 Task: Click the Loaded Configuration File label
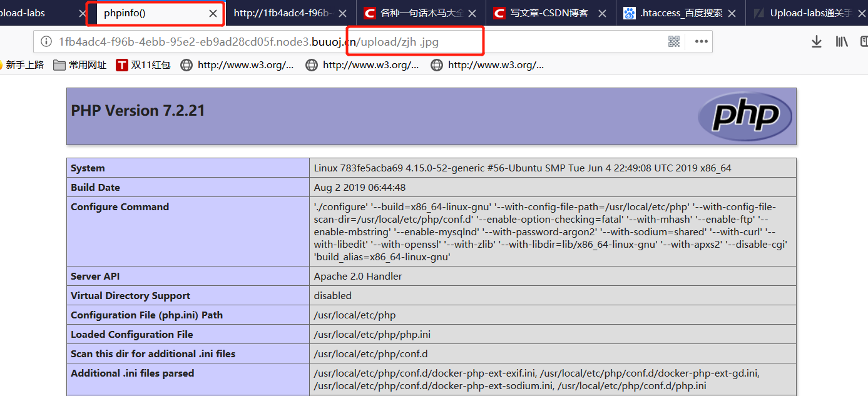click(132, 335)
